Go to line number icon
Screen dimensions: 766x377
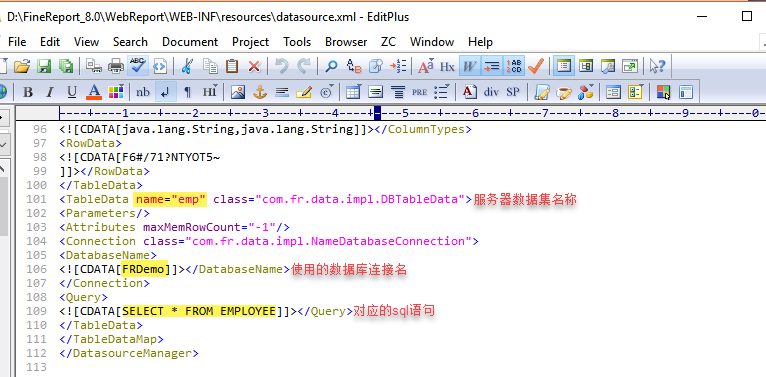[398, 66]
